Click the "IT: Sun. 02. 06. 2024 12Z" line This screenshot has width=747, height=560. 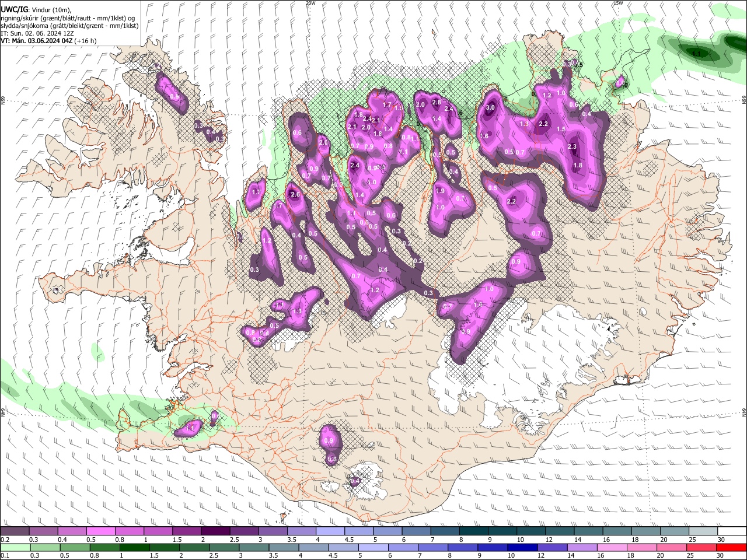[37, 34]
